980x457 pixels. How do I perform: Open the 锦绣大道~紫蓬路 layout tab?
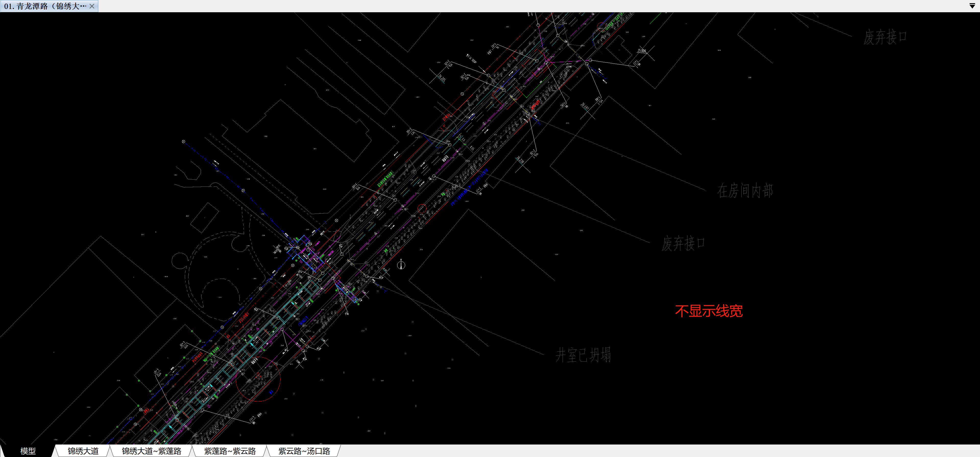[151, 451]
